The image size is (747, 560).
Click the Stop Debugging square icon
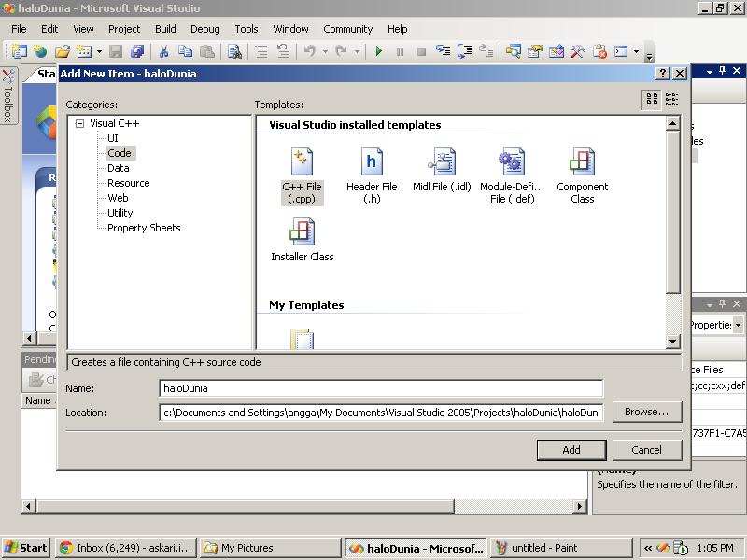pos(422,51)
